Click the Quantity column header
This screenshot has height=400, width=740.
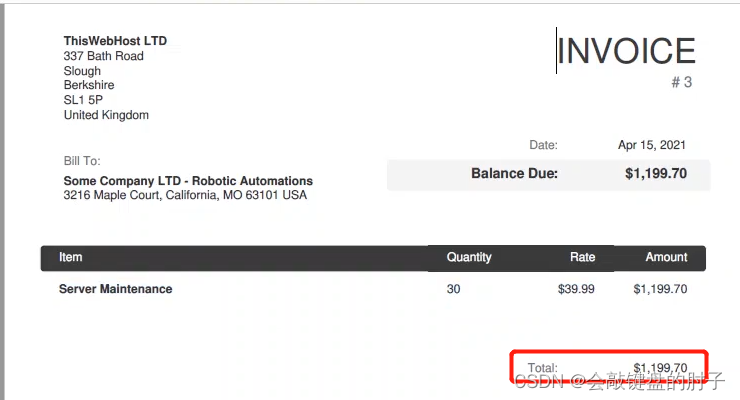[469, 258]
